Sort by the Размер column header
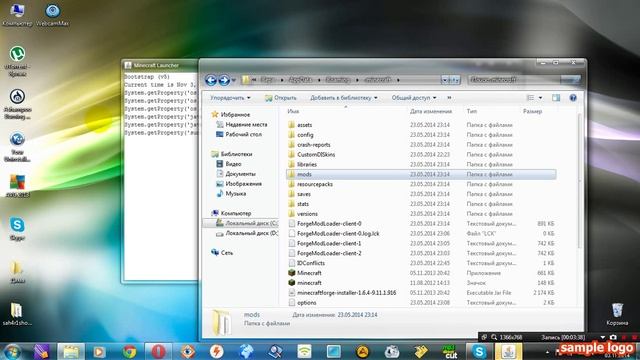 pyautogui.click(x=532, y=111)
